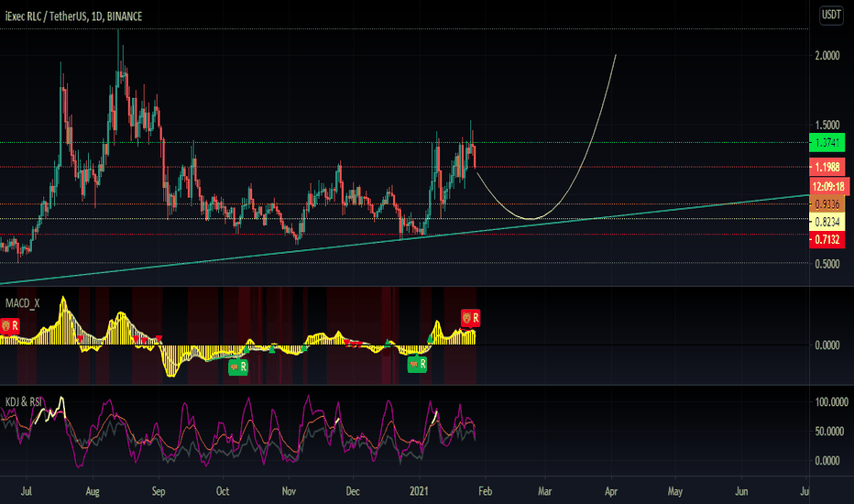Select the teal ascending trendline

[x=404, y=239]
